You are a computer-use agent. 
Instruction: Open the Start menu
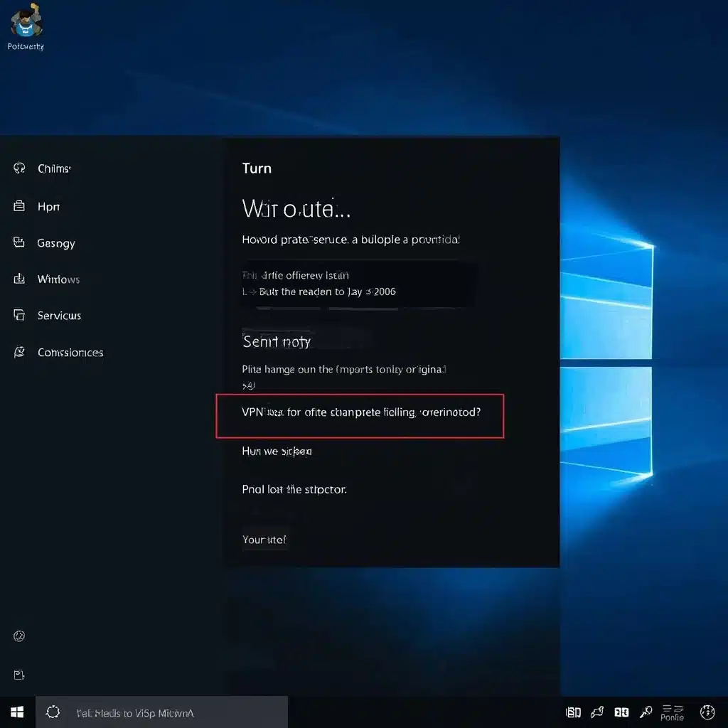pyautogui.click(x=16, y=712)
